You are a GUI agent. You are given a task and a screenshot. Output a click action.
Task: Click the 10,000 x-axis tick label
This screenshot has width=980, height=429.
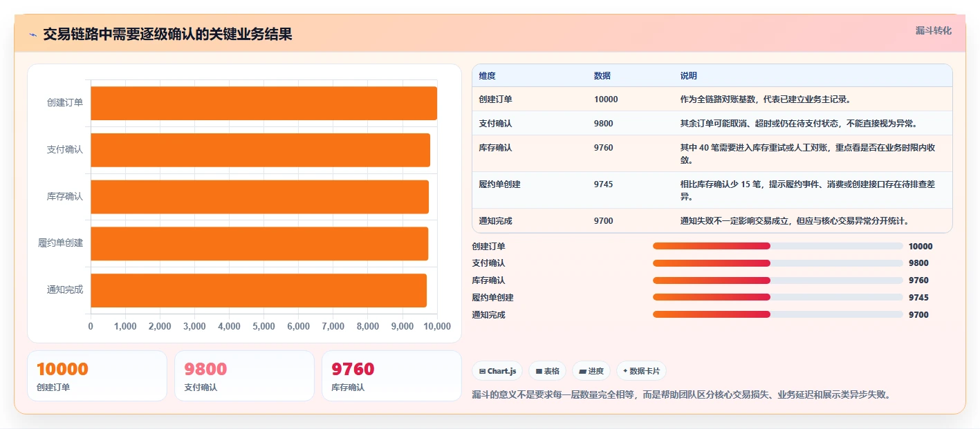[436, 326]
